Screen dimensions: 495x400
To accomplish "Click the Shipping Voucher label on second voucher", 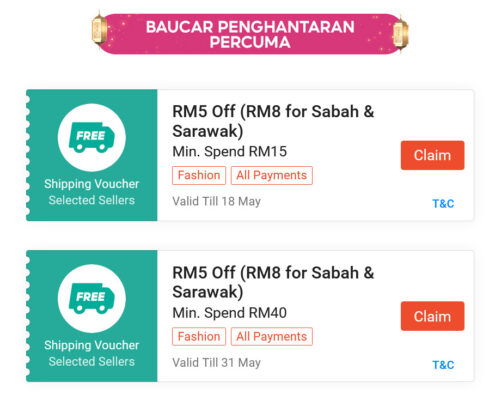I will tap(92, 345).
